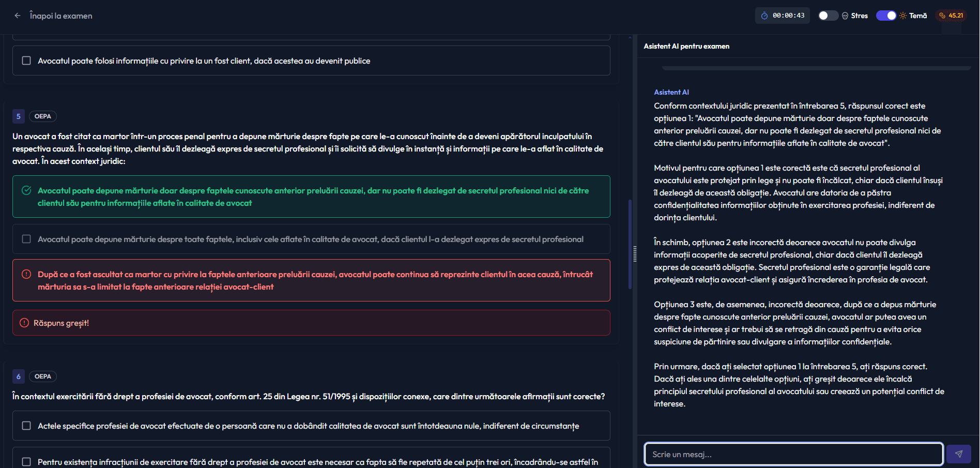Click the 'Asistent AI pentru examen' header
Viewport: 980px width, 468px height.
(686, 46)
